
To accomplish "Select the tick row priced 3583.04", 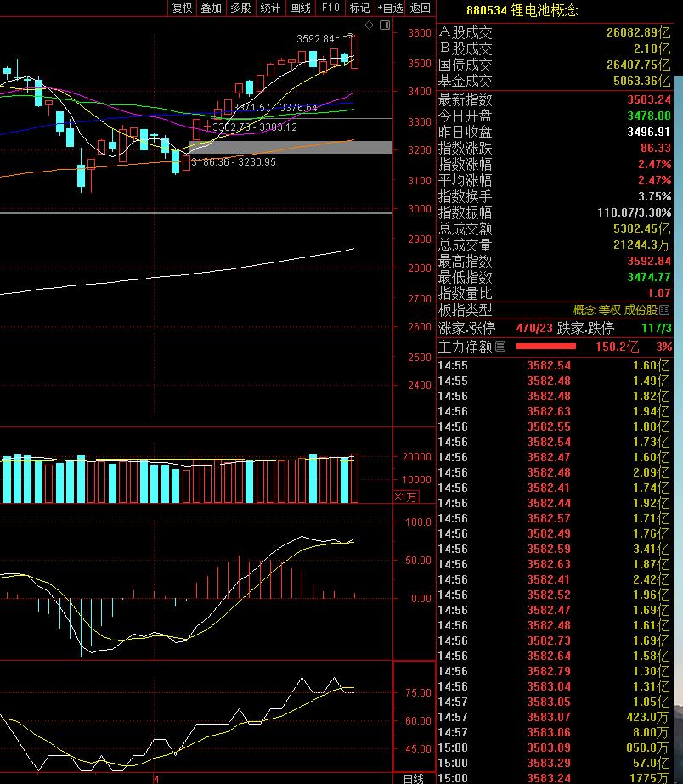I will coord(554,686).
